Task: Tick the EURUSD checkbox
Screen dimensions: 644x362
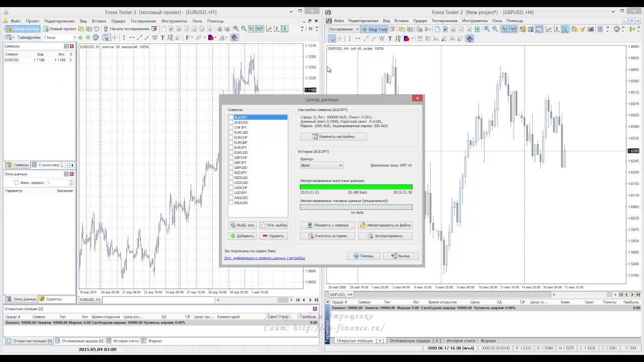Action: coord(231,152)
